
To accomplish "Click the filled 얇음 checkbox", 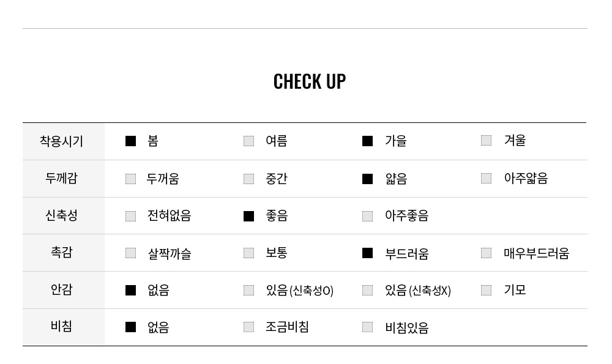I will pos(367,179).
